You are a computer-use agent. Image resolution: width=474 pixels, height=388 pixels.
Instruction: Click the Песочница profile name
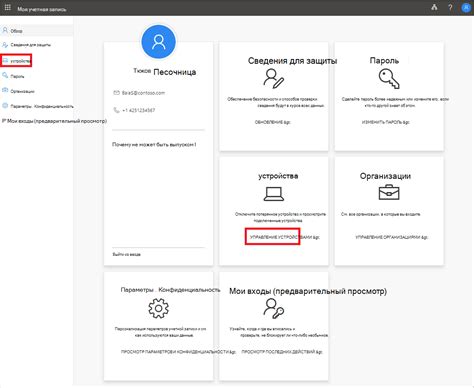coord(175,72)
